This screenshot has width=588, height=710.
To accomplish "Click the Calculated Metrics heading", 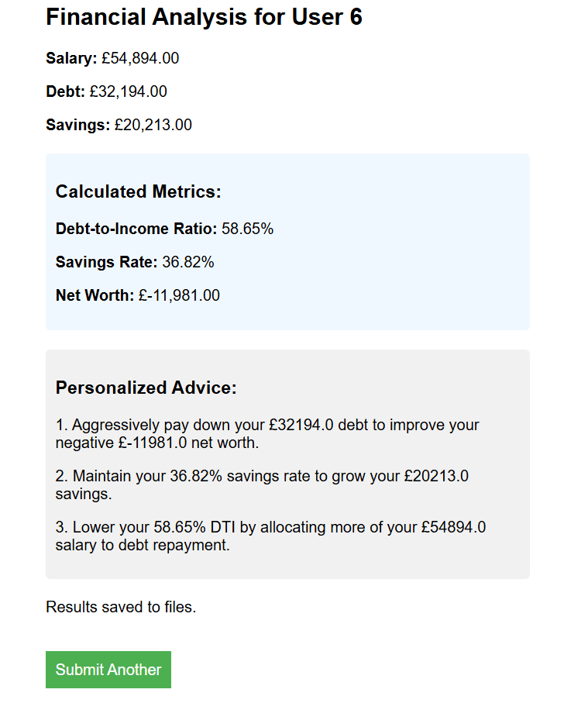I will pos(138,191).
